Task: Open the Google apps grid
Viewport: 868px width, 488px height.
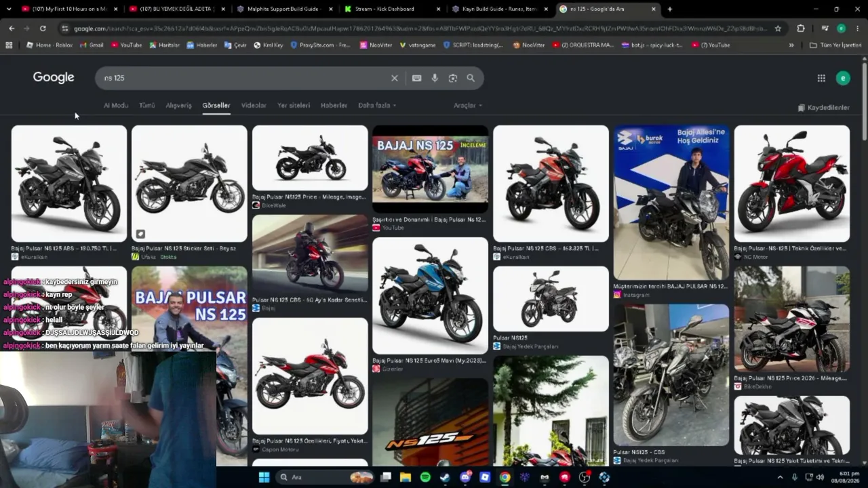Action: (821, 78)
